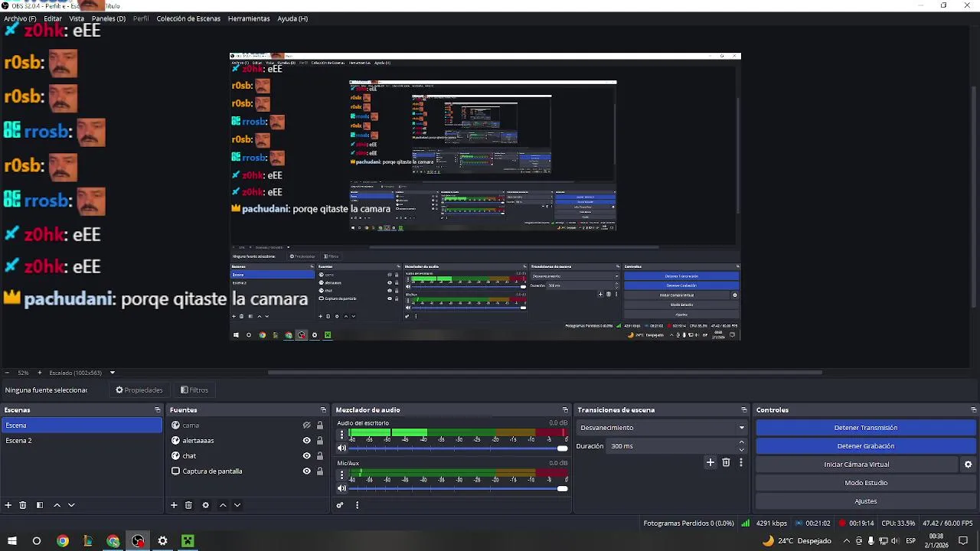The width and height of the screenshot is (980, 551).
Task: Move source down in Fuentes list
Action: pos(237,505)
